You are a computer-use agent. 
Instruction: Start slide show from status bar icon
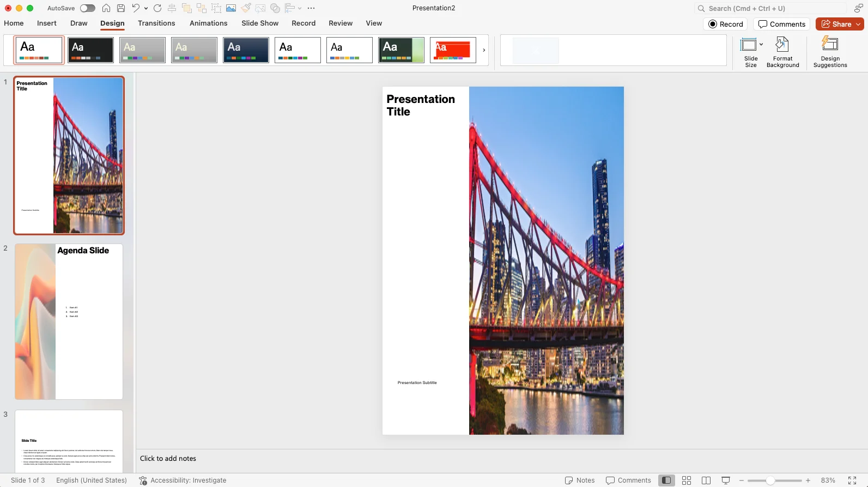pyautogui.click(x=726, y=480)
